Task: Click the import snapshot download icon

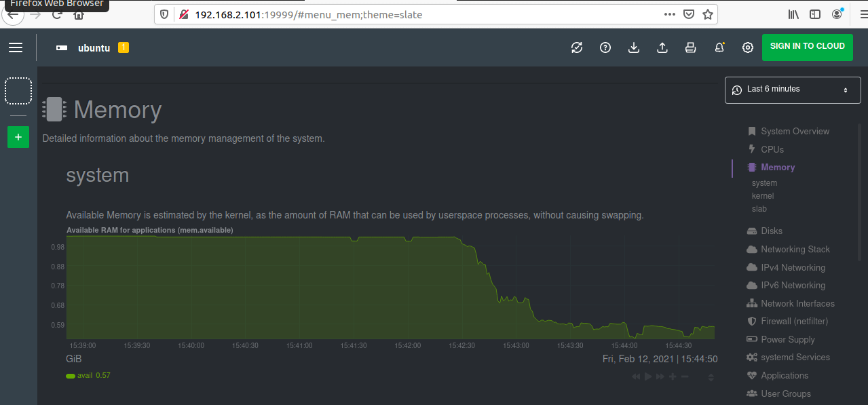Action: tap(634, 47)
